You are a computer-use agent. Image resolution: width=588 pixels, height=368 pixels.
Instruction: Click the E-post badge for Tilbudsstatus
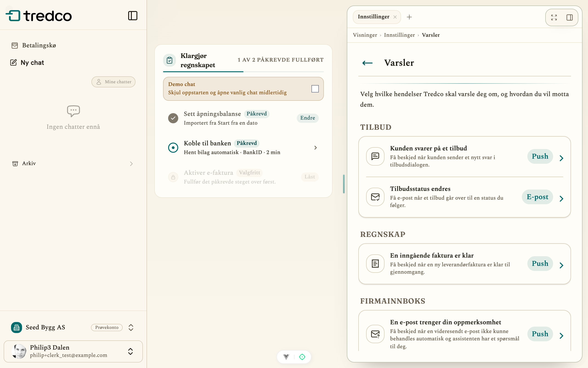537,197
